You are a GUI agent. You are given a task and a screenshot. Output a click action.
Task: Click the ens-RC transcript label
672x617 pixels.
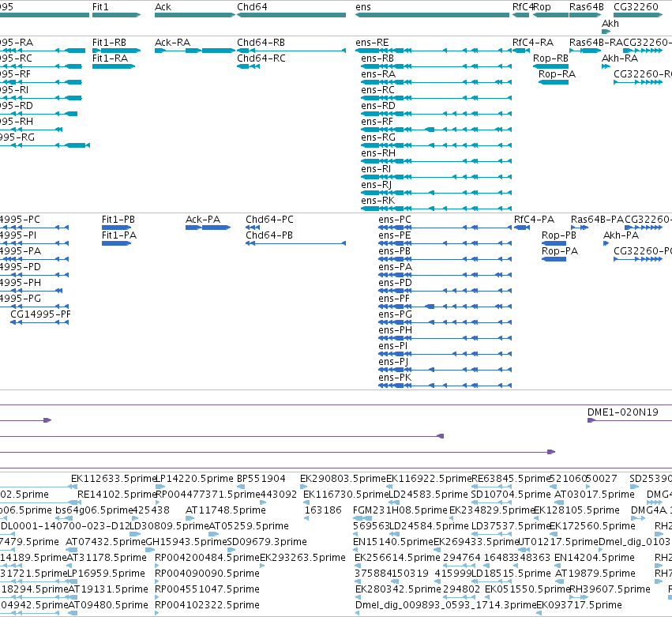click(377, 90)
